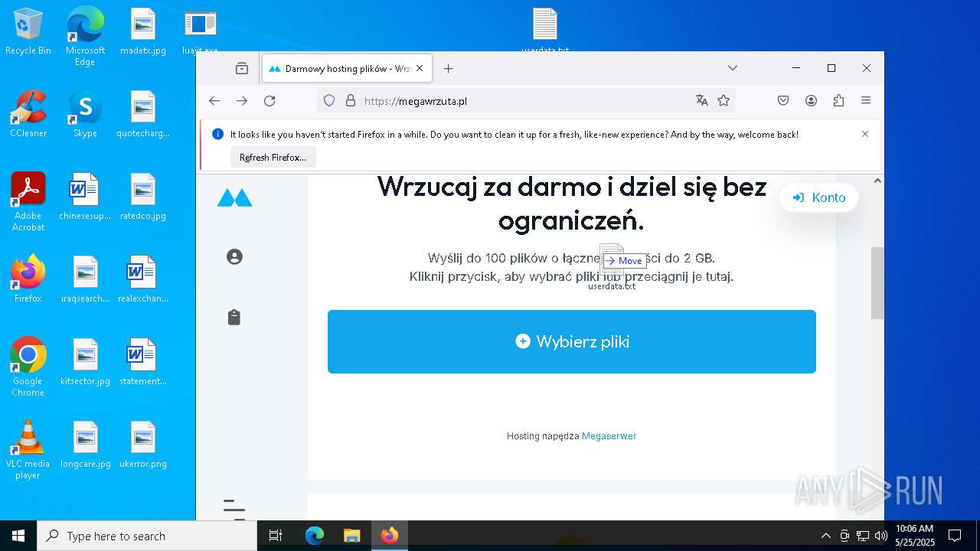
Task: Select VLC media player shortcut
Action: pyautogui.click(x=28, y=450)
